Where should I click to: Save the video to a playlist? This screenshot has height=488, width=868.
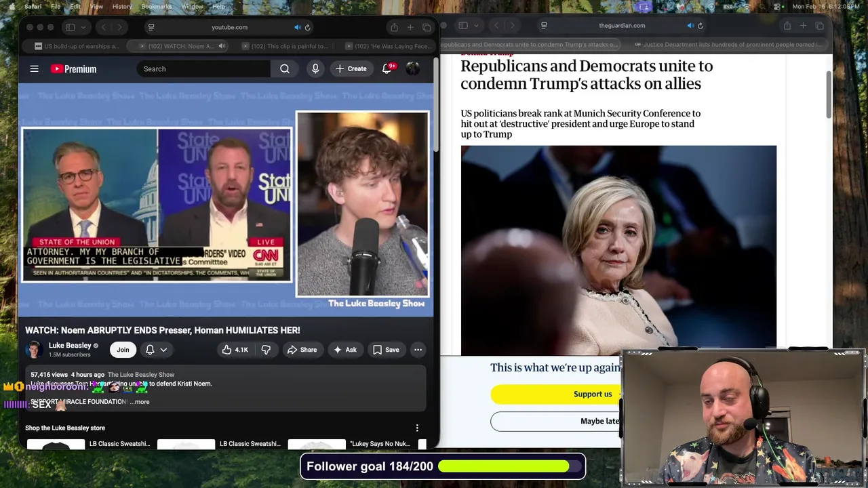[386, 350]
